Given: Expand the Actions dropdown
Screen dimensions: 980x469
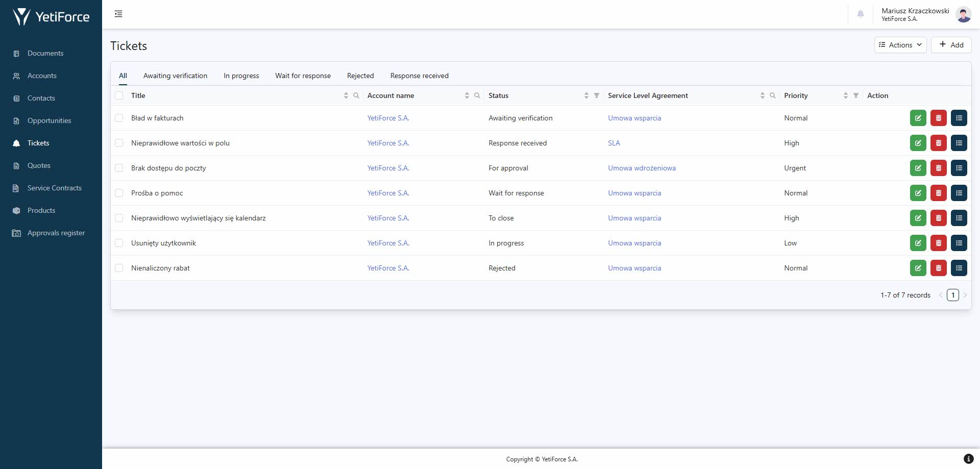Looking at the screenshot, I should pos(900,45).
